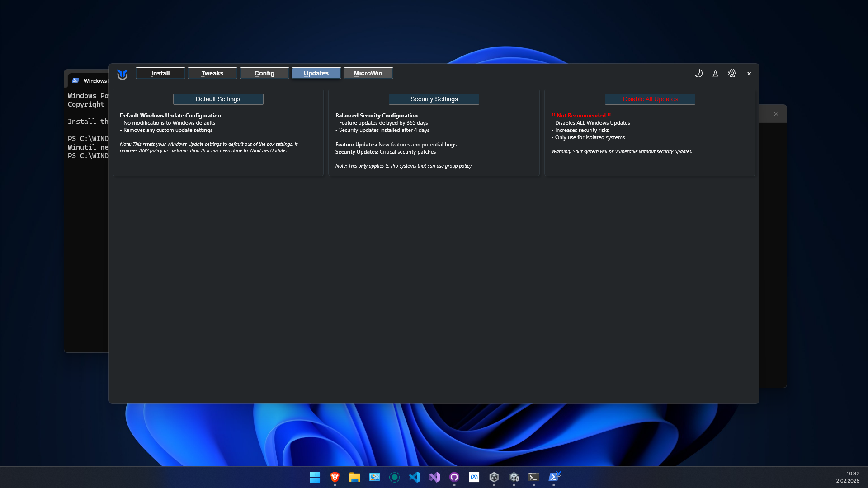Viewport: 868px width, 488px height.
Task: Launch Brave browser from taskbar
Action: pos(335,477)
